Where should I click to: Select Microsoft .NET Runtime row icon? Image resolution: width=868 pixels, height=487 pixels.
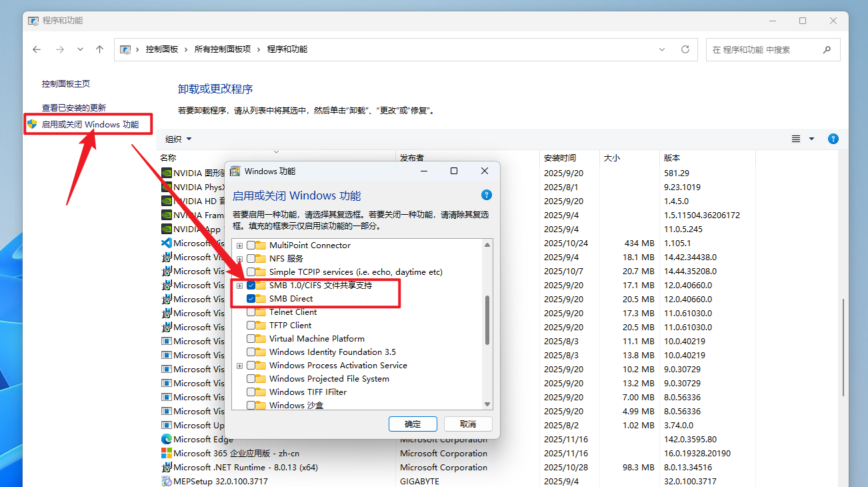click(167, 467)
